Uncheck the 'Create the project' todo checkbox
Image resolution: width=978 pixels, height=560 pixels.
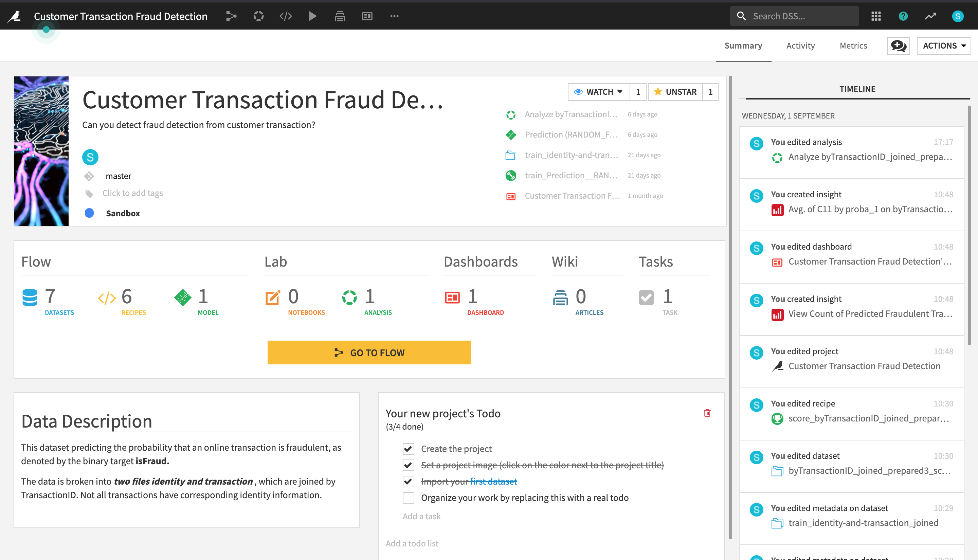click(x=408, y=449)
